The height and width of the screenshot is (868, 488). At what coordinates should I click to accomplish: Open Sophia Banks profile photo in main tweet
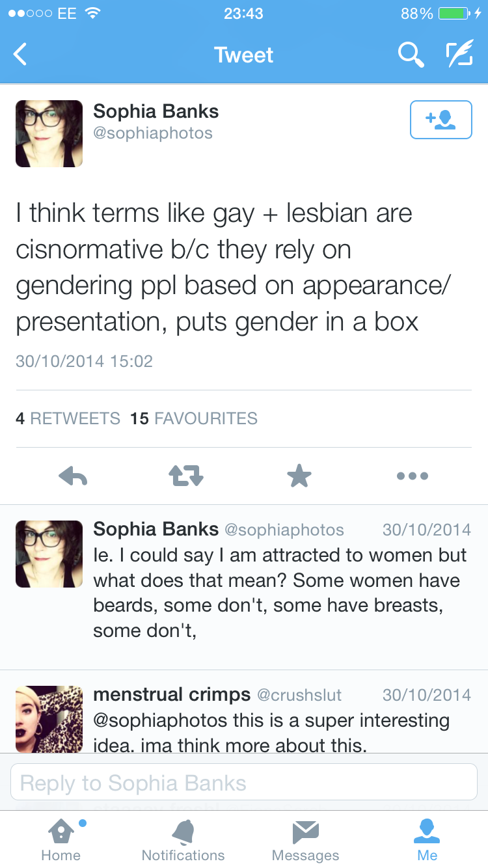(x=49, y=133)
